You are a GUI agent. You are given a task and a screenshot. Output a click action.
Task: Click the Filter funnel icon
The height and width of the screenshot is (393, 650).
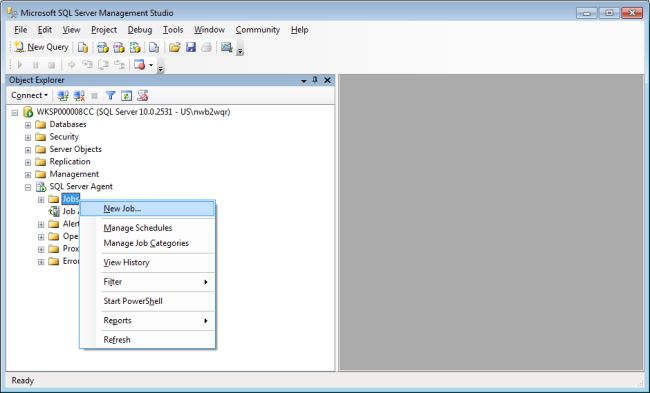110,96
